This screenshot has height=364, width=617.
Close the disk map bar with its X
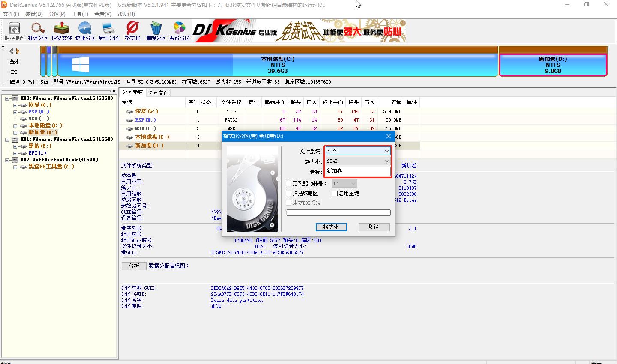(3, 48)
